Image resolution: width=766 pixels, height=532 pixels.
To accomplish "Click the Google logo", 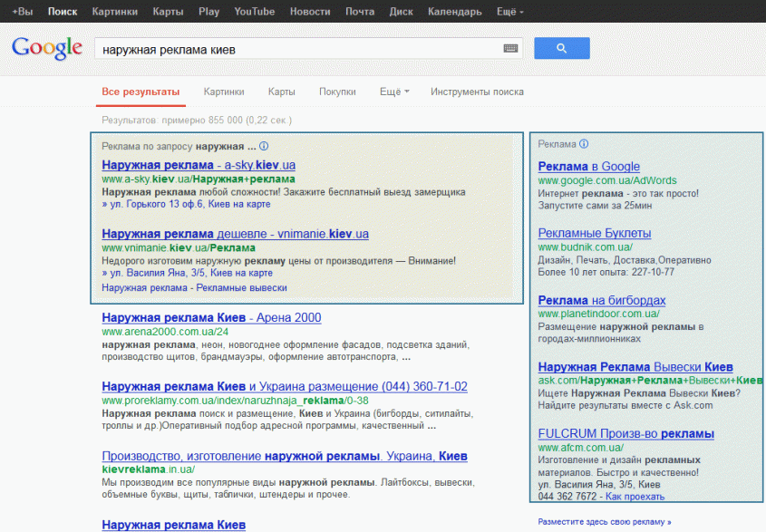I will (45, 48).
